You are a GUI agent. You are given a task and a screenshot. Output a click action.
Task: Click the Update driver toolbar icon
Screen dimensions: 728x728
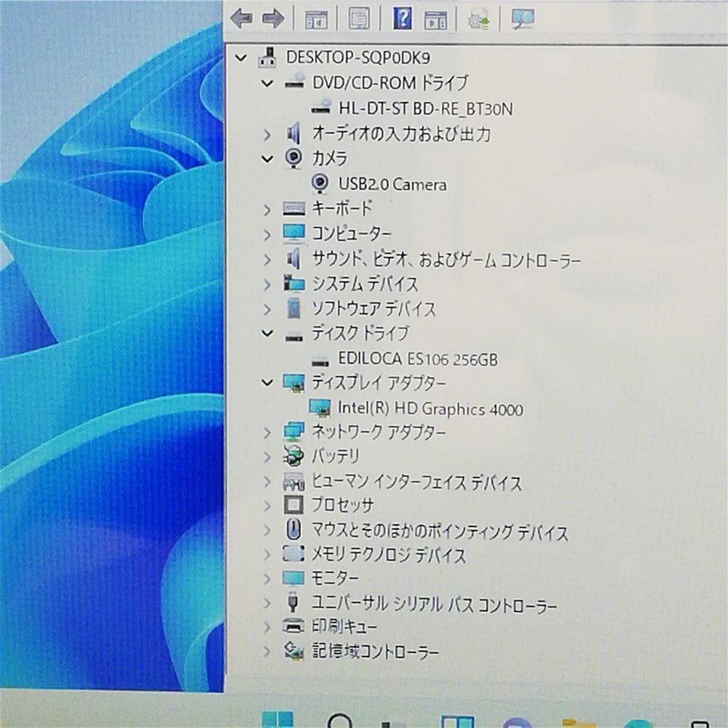pyautogui.click(x=478, y=20)
